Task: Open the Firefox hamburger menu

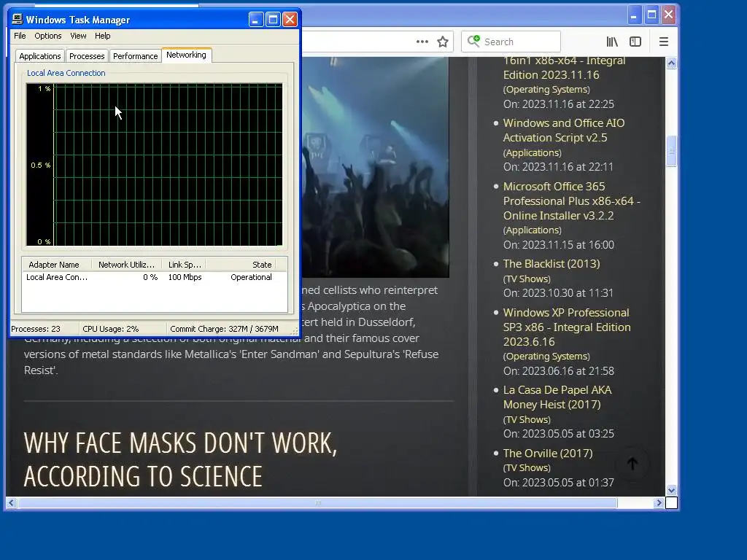Action: coord(664,42)
